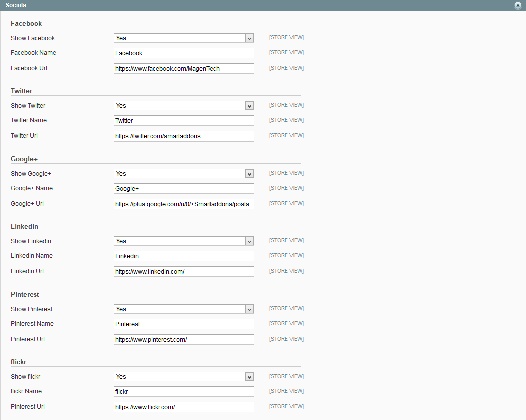
Task: Select the Twitter Url input box
Action: point(183,136)
